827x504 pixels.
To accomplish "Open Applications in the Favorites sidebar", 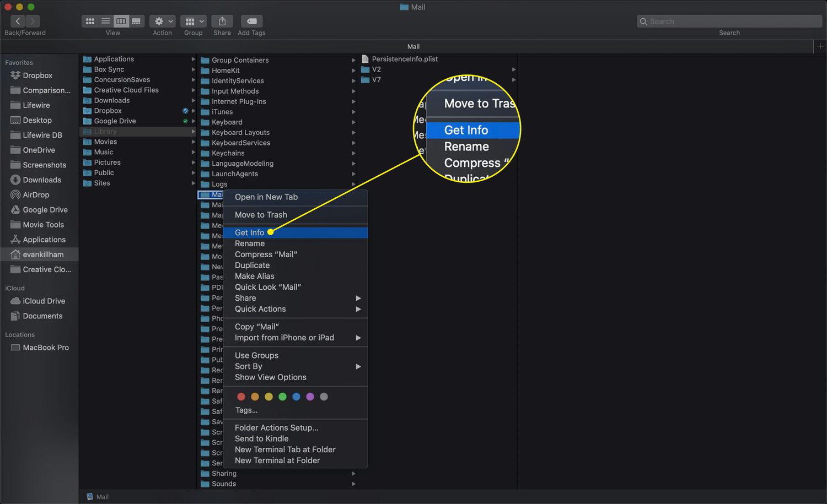I will click(x=44, y=240).
